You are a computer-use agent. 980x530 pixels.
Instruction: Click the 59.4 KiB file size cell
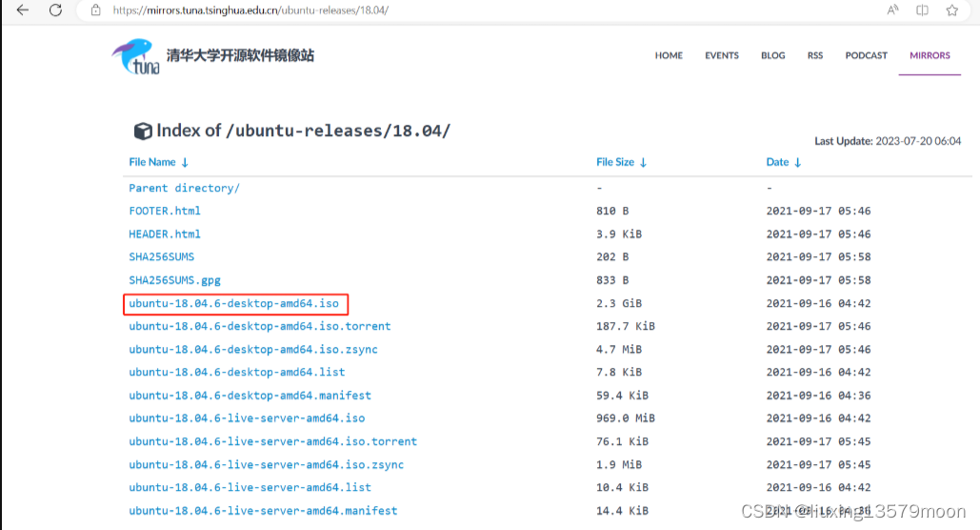click(x=622, y=396)
